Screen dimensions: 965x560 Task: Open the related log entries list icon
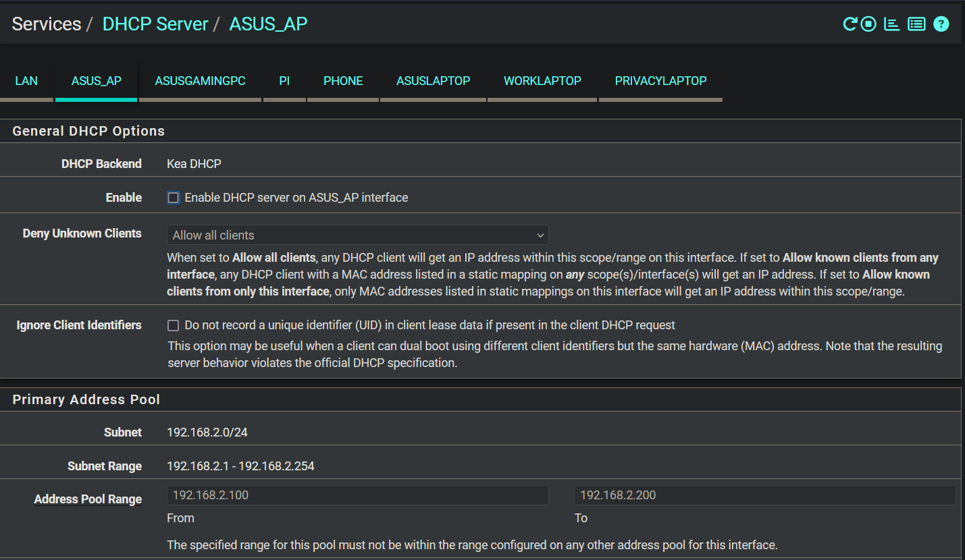tap(916, 24)
